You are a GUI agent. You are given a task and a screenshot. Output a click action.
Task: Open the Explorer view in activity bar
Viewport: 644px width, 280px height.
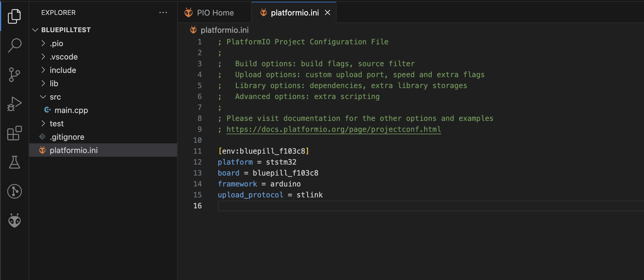[14, 16]
